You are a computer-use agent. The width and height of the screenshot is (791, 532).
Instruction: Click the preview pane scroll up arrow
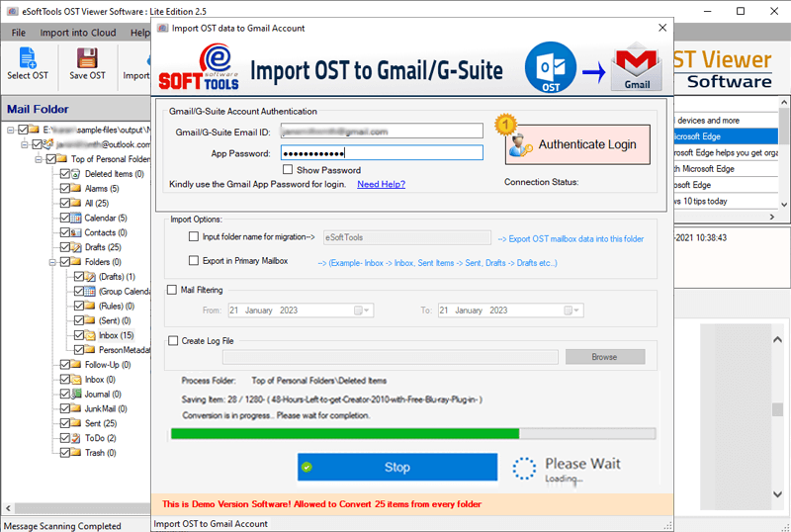tap(777, 340)
